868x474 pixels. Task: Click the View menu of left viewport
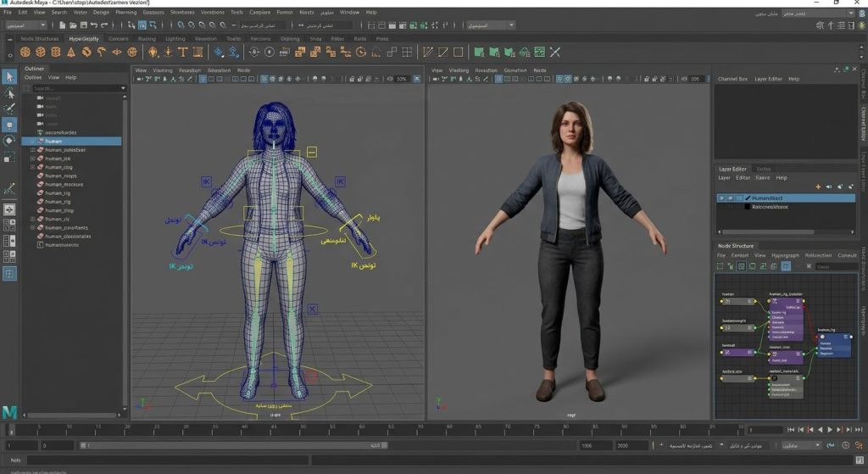click(x=142, y=70)
